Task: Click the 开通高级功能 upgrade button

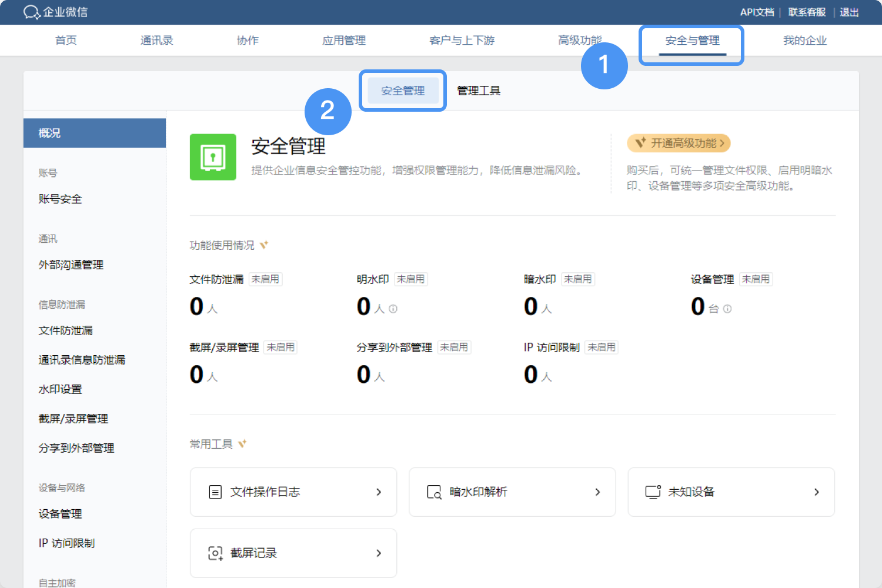Action: (679, 143)
